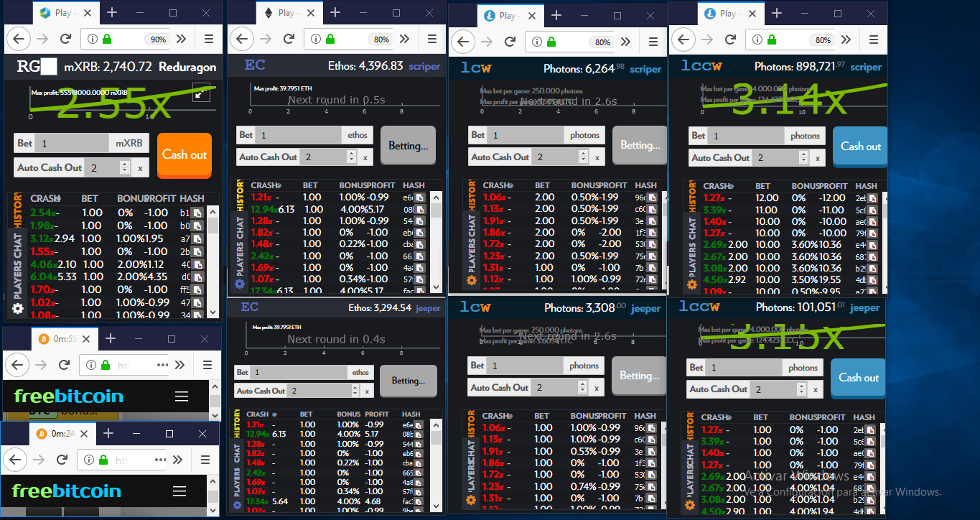This screenshot has height=520, width=980.
Task: Click the jeeper username link in the lccw panel
Action: coord(864,307)
